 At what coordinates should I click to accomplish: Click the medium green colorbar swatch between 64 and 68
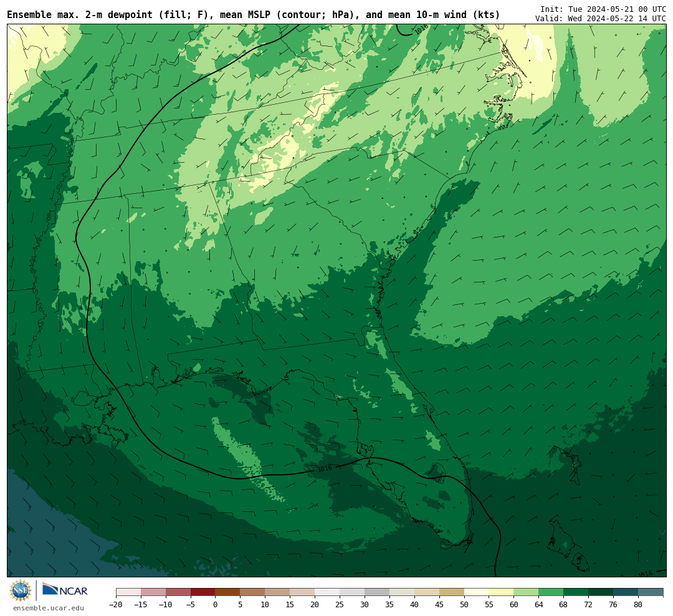point(551,592)
